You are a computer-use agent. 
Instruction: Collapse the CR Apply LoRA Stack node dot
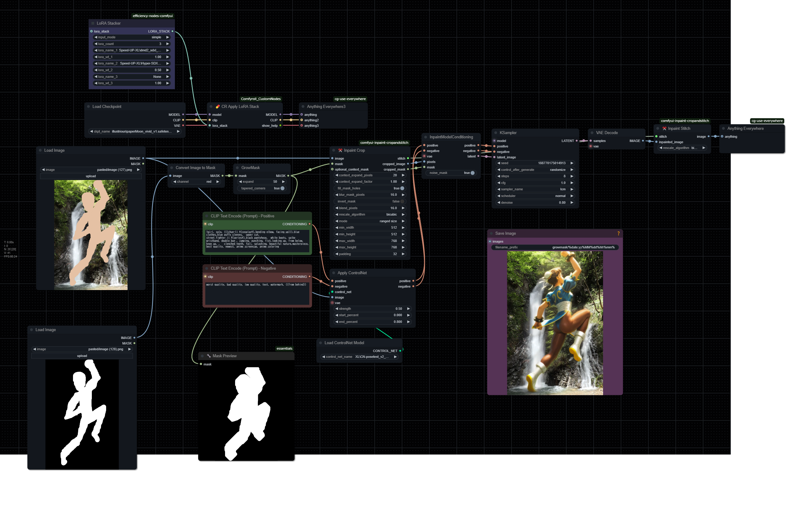point(211,106)
